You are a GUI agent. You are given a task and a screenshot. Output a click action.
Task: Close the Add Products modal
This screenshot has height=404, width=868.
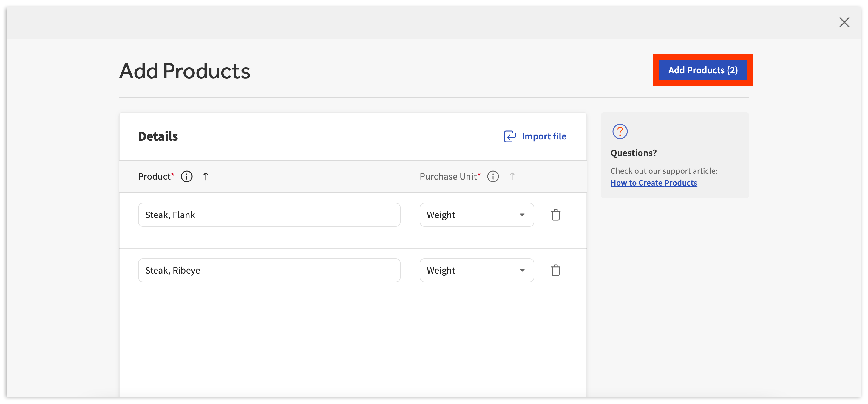[844, 22]
